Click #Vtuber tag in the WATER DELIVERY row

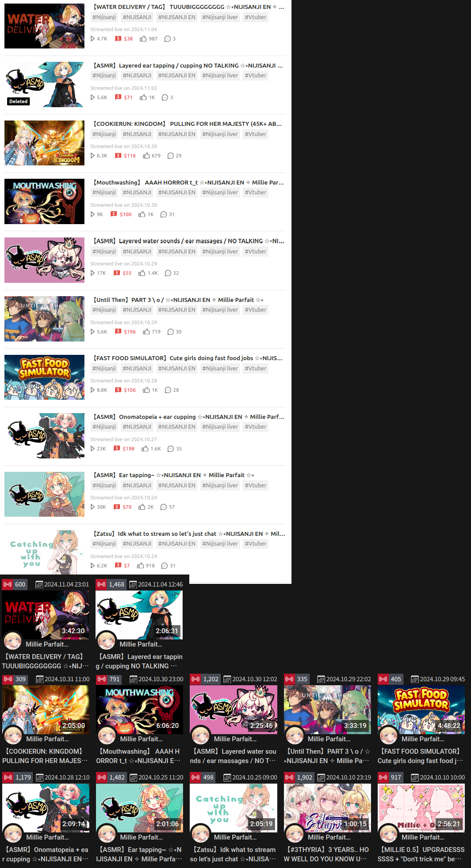(x=255, y=17)
